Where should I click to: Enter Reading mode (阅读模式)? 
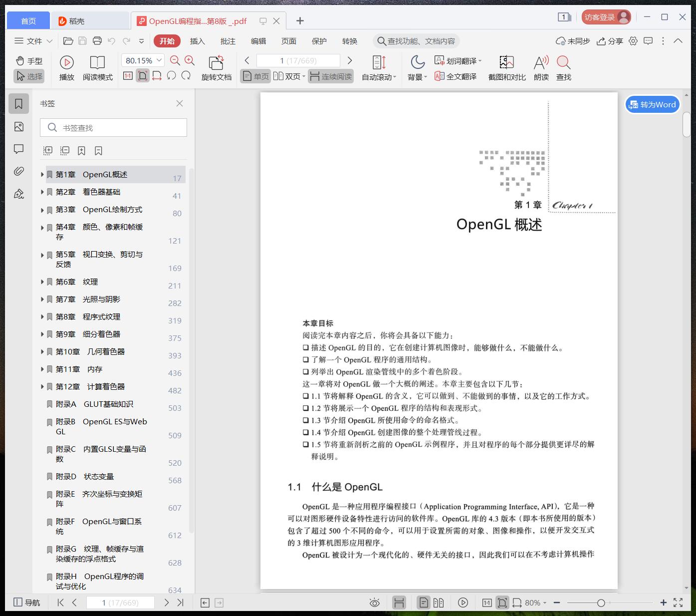(x=97, y=68)
